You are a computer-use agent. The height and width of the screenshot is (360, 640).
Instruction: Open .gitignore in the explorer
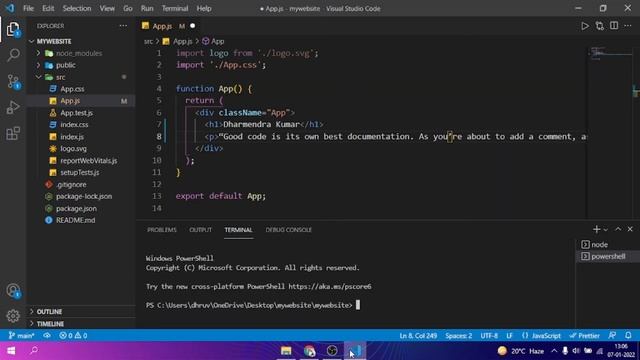[x=71, y=184]
